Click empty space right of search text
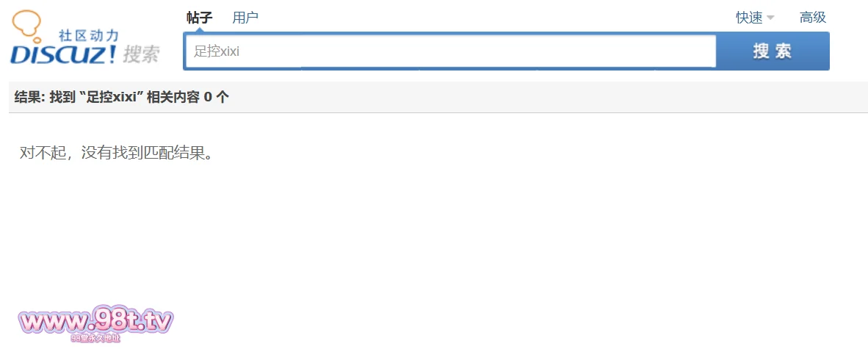The image size is (868, 349). tap(477, 51)
